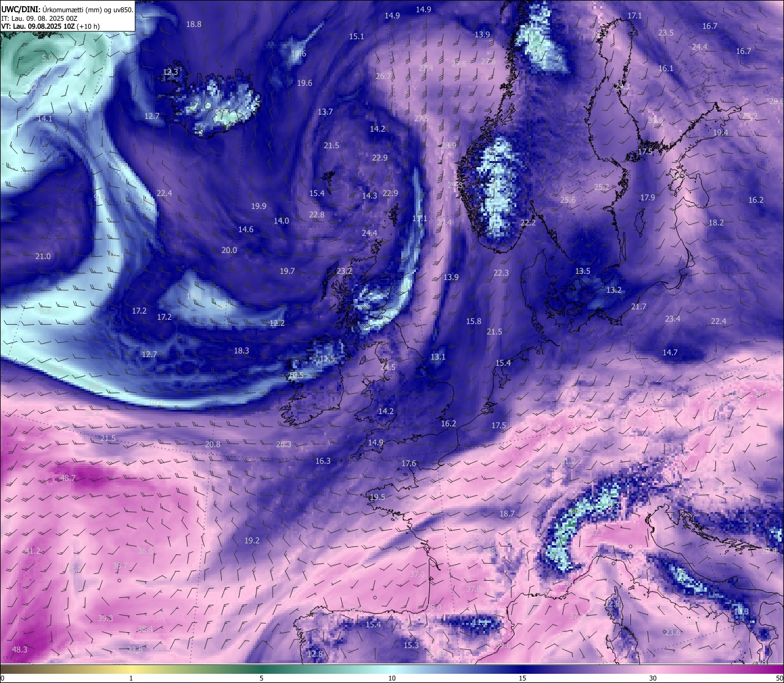Click the 19.7 value on the map

click(287, 271)
